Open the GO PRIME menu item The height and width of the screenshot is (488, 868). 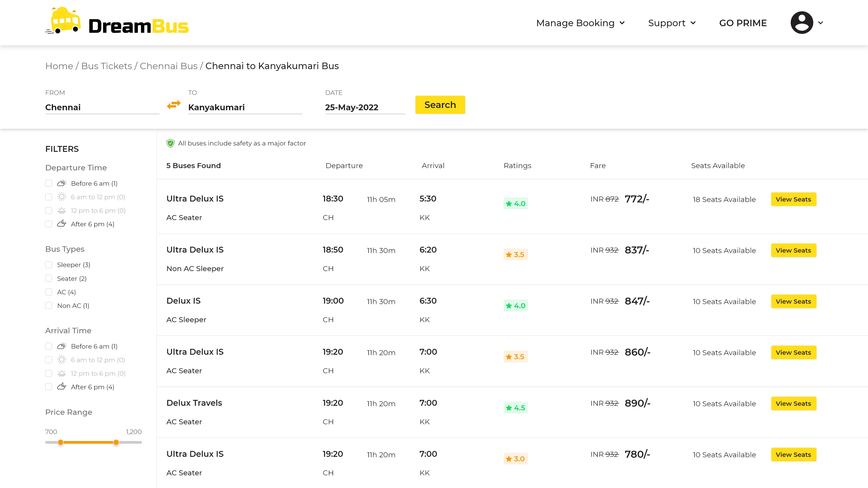(743, 23)
